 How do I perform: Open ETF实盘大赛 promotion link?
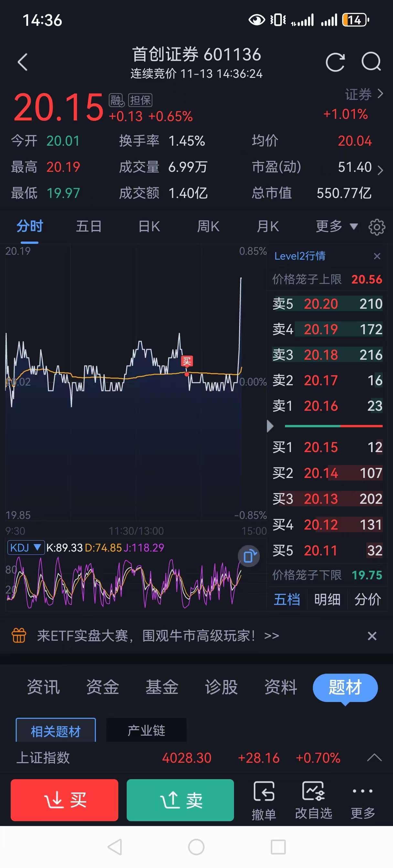(x=158, y=636)
